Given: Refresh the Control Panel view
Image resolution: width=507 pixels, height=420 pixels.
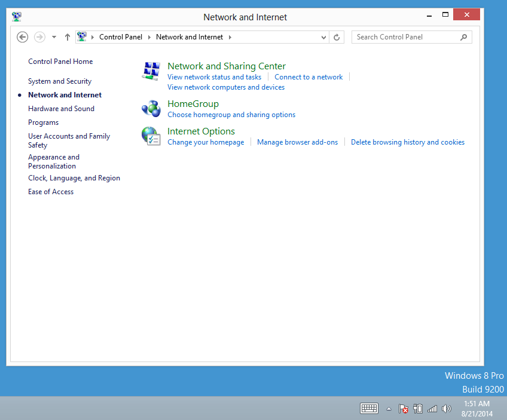Looking at the screenshot, I should [x=337, y=37].
